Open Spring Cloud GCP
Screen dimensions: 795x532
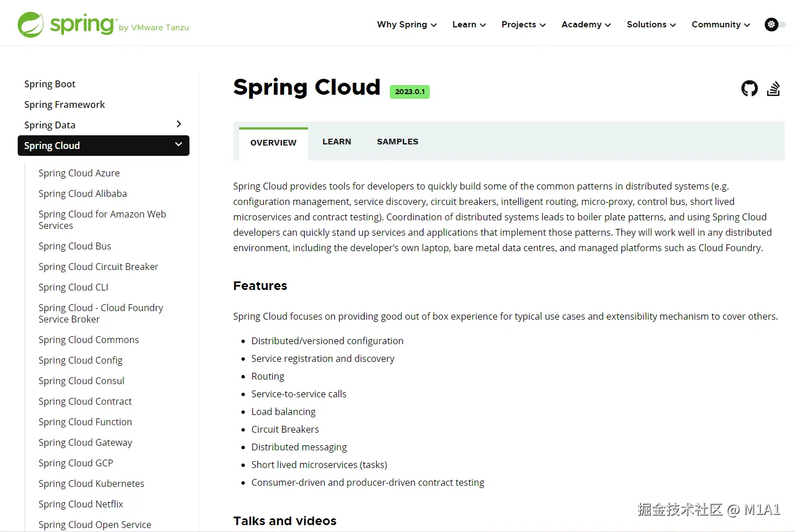pos(76,463)
